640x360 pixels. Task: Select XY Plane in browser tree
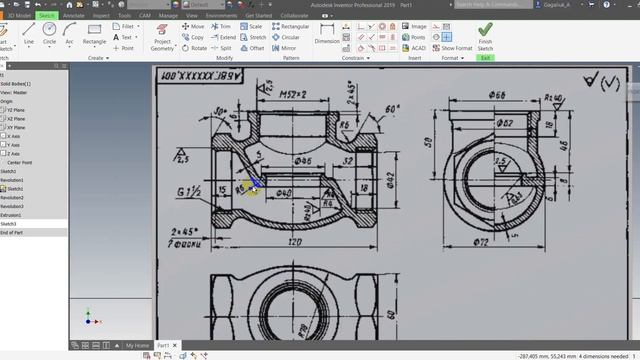point(16,127)
